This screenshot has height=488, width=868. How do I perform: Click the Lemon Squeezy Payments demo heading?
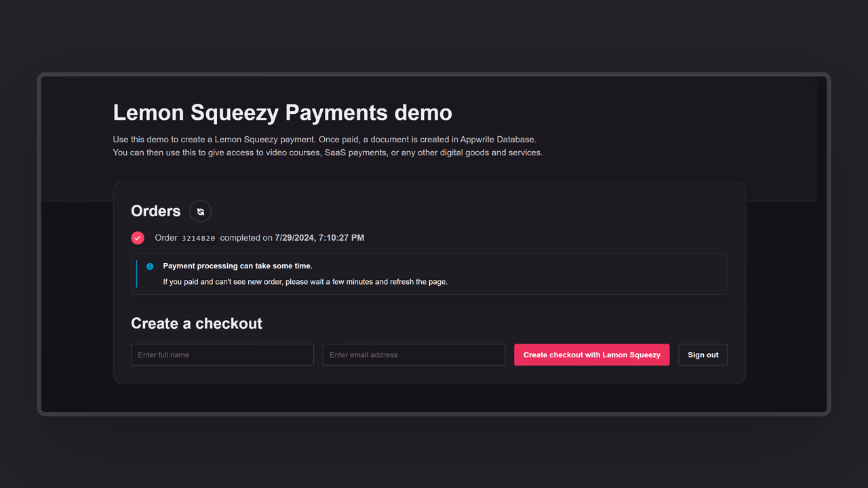[x=282, y=113]
